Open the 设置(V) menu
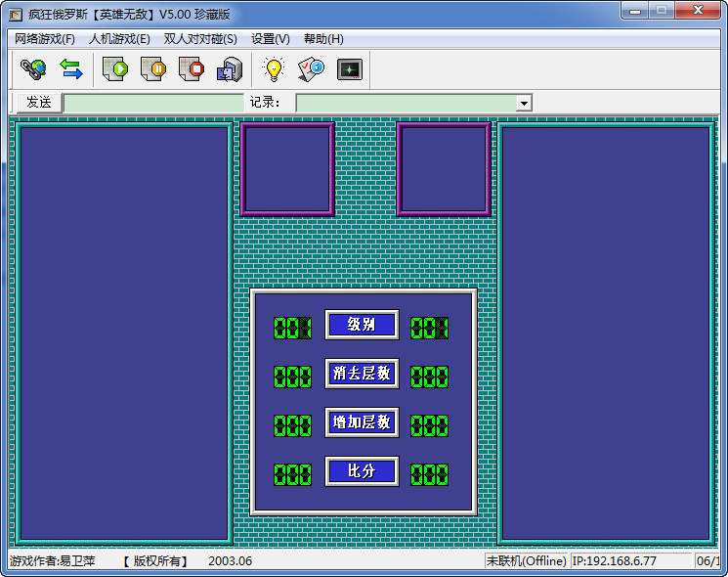The height and width of the screenshot is (577, 728). 271,39
